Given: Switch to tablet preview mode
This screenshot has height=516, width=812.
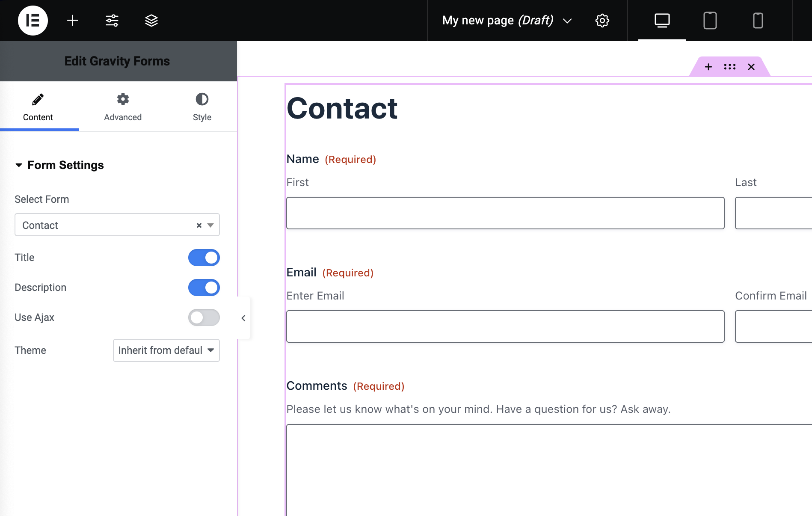Looking at the screenshot, I should pos(710,21).
